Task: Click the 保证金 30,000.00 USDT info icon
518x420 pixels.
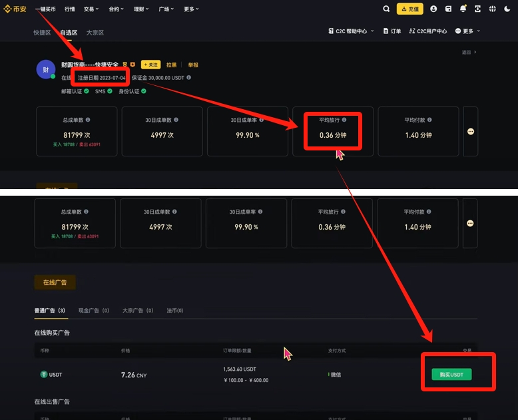Action: point(188,78)
